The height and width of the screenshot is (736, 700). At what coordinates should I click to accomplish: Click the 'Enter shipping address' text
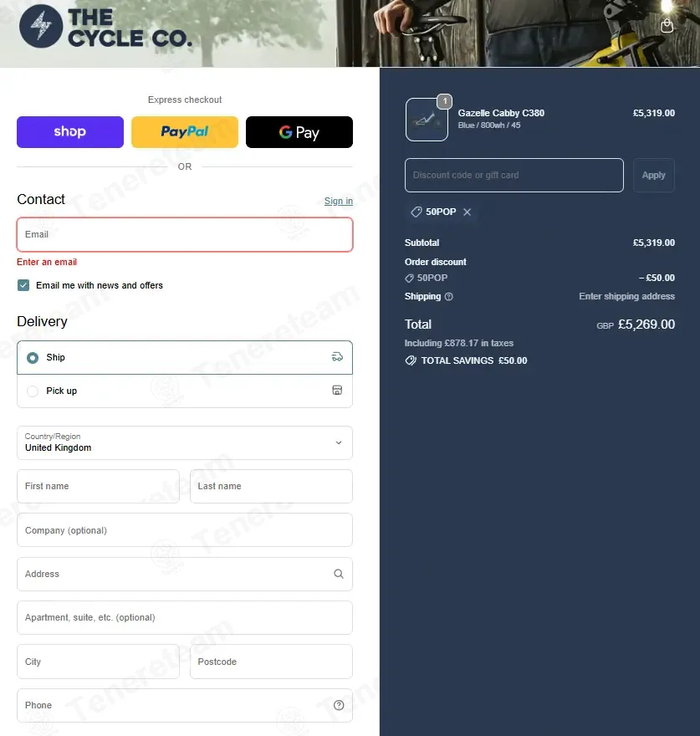click(x=626, y=296)
